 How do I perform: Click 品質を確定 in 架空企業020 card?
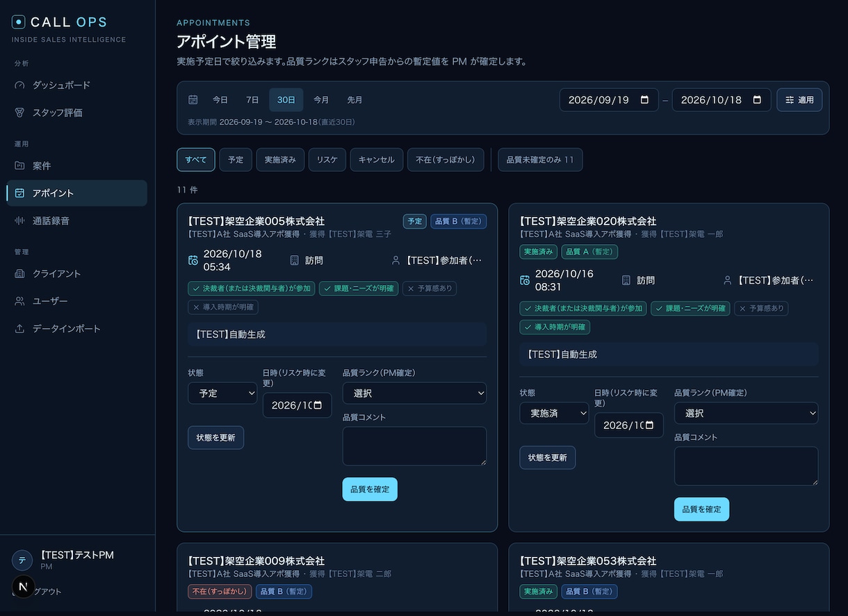coord(701,509)
